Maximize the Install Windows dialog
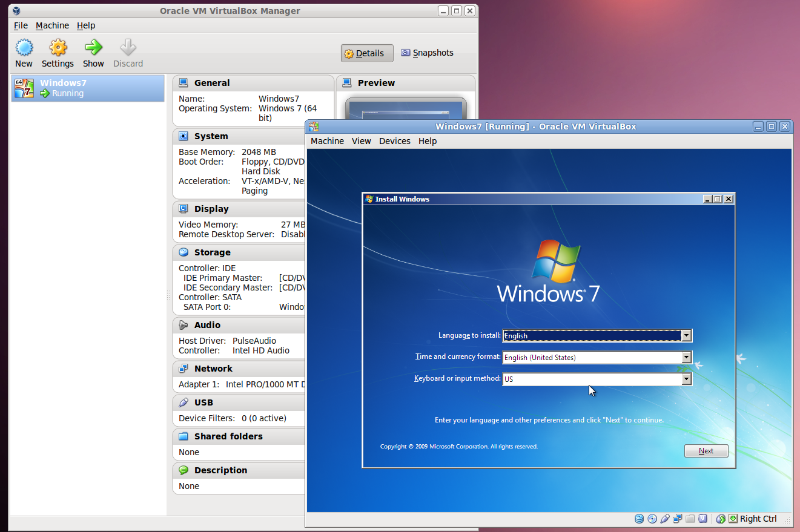Viewport: 800px width, 532px height. [x=718, y=199]
